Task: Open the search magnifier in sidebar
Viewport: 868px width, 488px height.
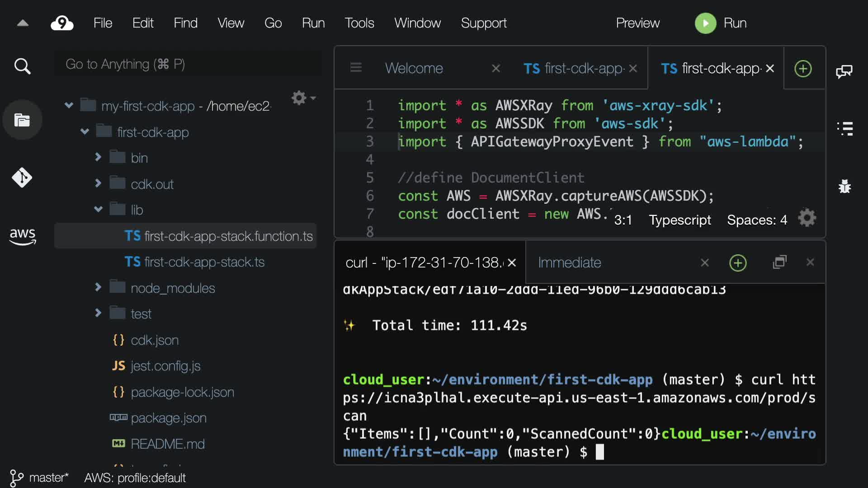Action: [x=22, y=66]
